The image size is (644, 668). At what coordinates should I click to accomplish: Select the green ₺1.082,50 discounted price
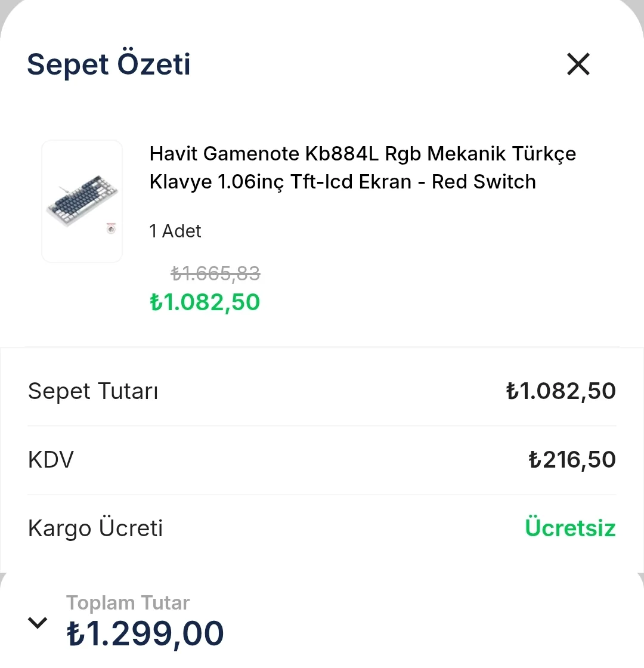pos(205,302)
